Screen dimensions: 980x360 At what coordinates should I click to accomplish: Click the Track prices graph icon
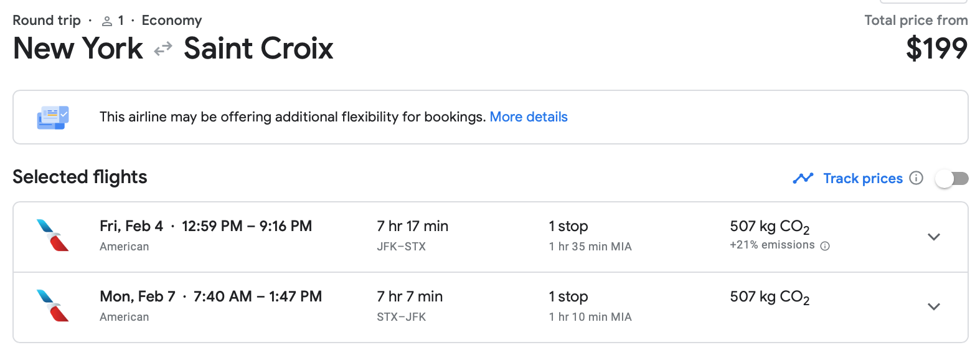click(x=803, y=178)
